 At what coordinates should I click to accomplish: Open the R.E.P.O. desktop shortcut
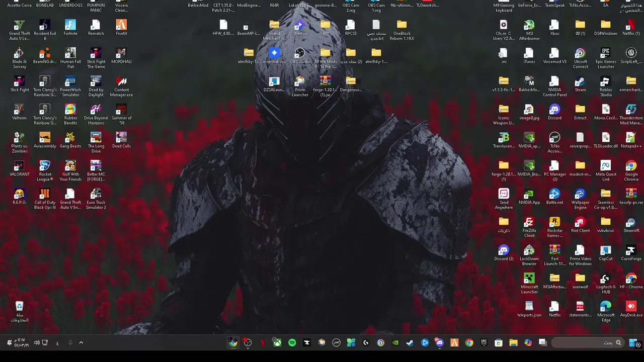coord(19,197)
